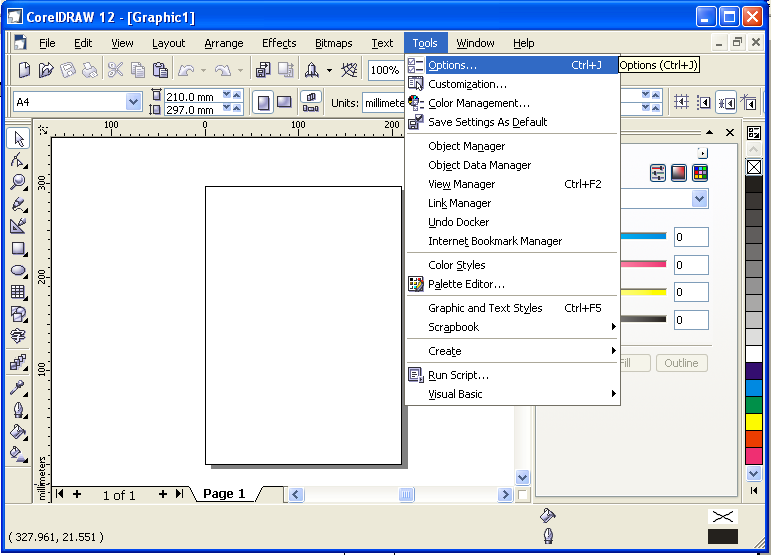Select the Graph Paper tool
This screenshot has width=771, height=555.
(18, 292)
